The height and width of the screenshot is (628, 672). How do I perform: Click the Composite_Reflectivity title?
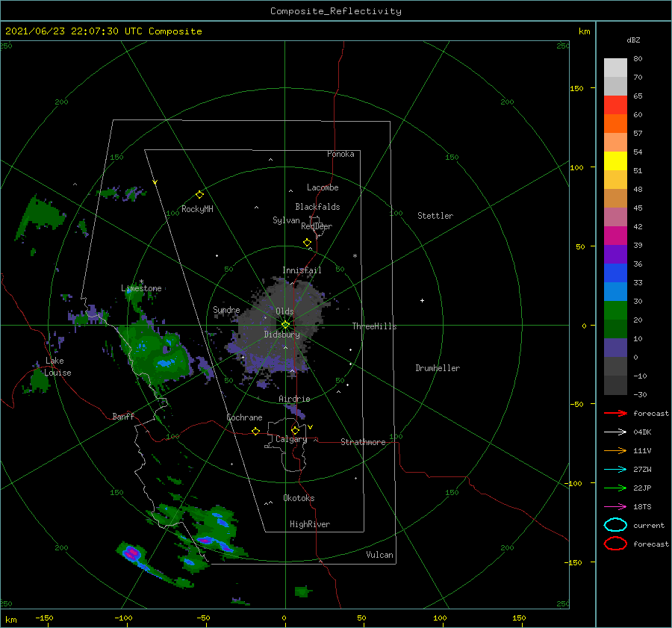pyautogui.click(x=335, y=11)
